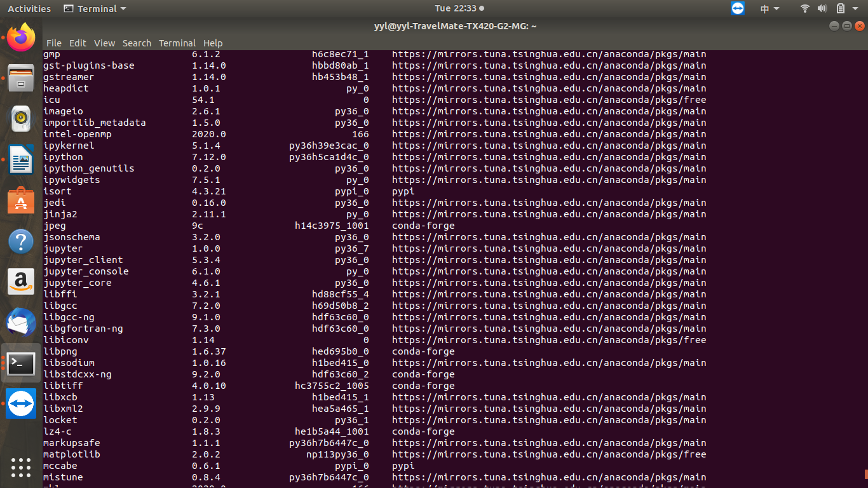Image resolution: width=868 pixels, height=488 pixels.
Task: Click the package name "libstdcxx-ng"
Action: pos(78,374)
